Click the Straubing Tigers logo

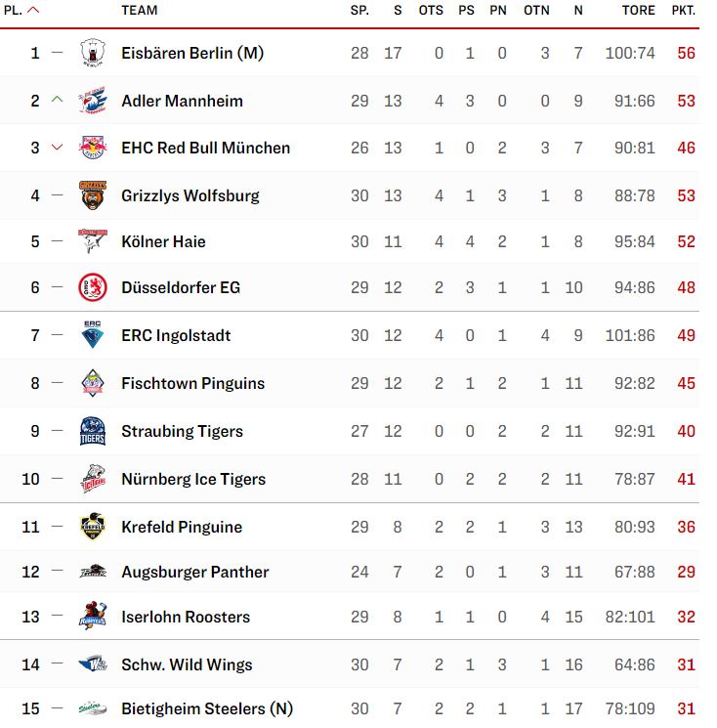pos(93,431)
